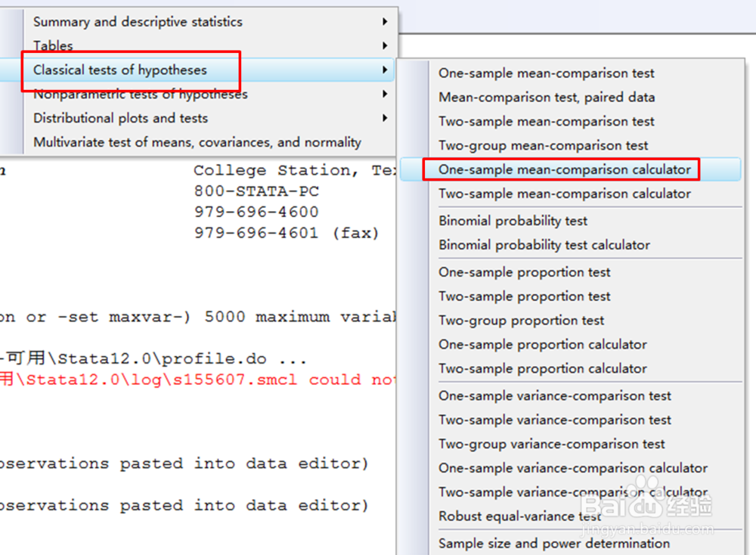Viewport: 756px width, 555px height.
Task: Click first 'pasted into data editor' line
Action: point(184,464)
